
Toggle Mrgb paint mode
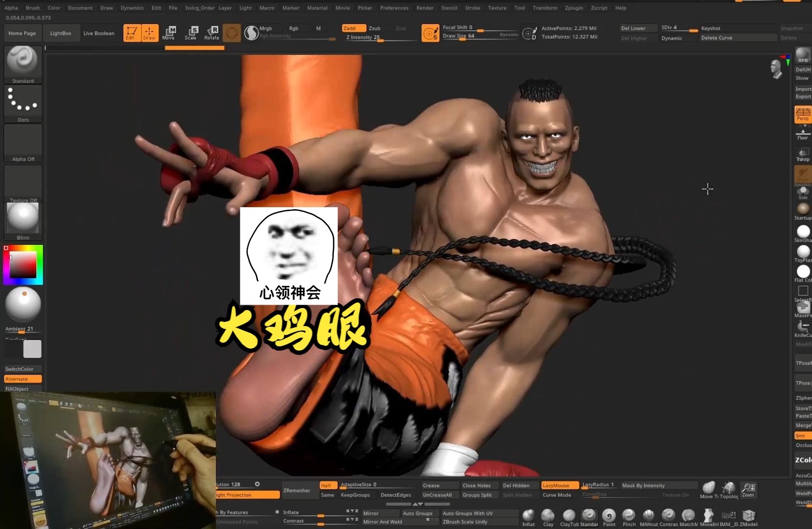pos(266,28)
